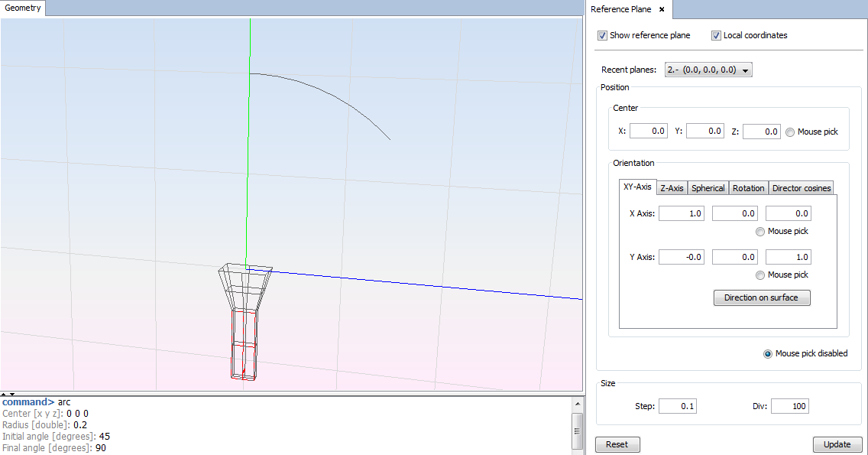This screenshot has width=868, height=455.
Task: Click the Center X coordinate field
Action: click(x=648, y=130)
